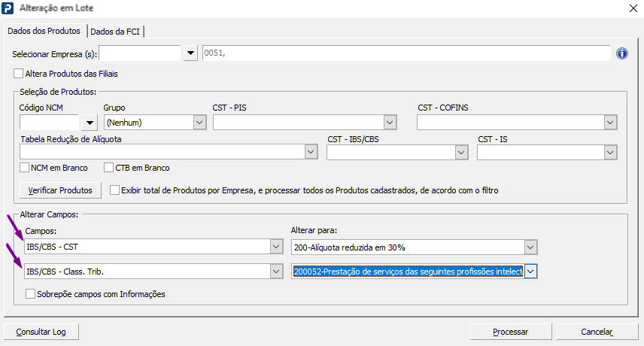The image size is (644, 346).
Task: Toggle Sobrepõe campos com Informações checkbox
Action: 30,294
